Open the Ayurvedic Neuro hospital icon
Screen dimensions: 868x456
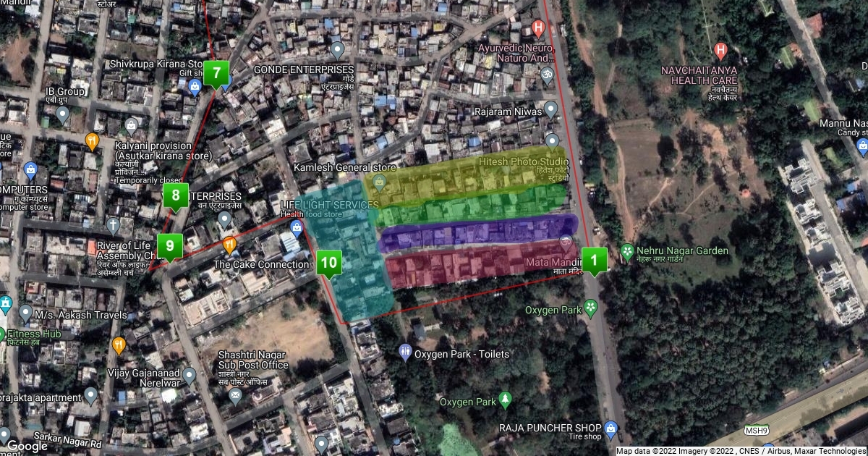537,29
